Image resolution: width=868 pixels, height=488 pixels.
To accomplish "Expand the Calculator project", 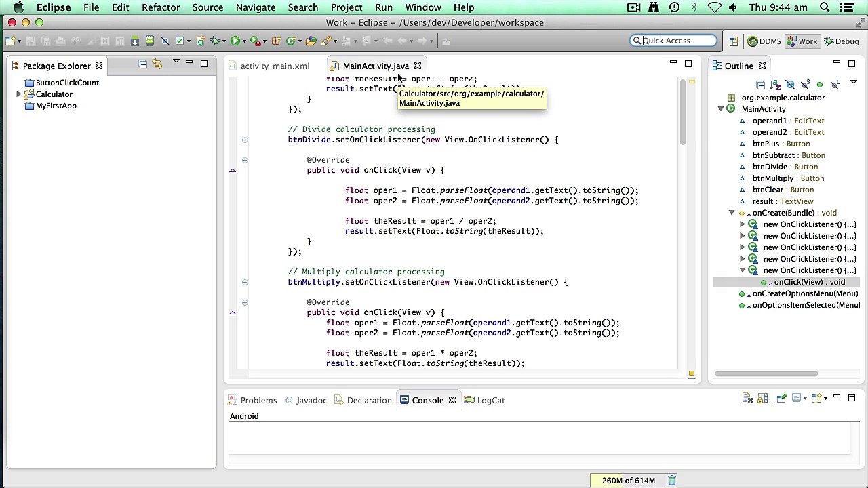I will coord(18,94).
